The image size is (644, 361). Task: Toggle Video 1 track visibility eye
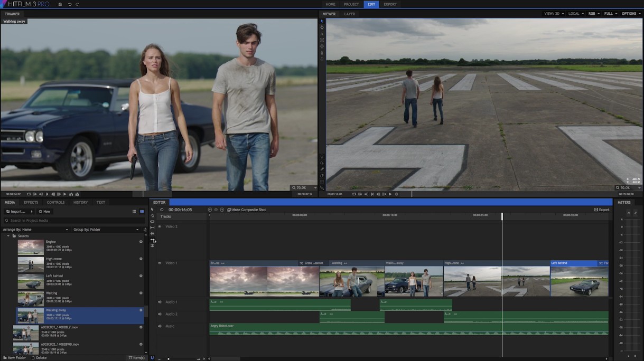(x=160, y=263)
